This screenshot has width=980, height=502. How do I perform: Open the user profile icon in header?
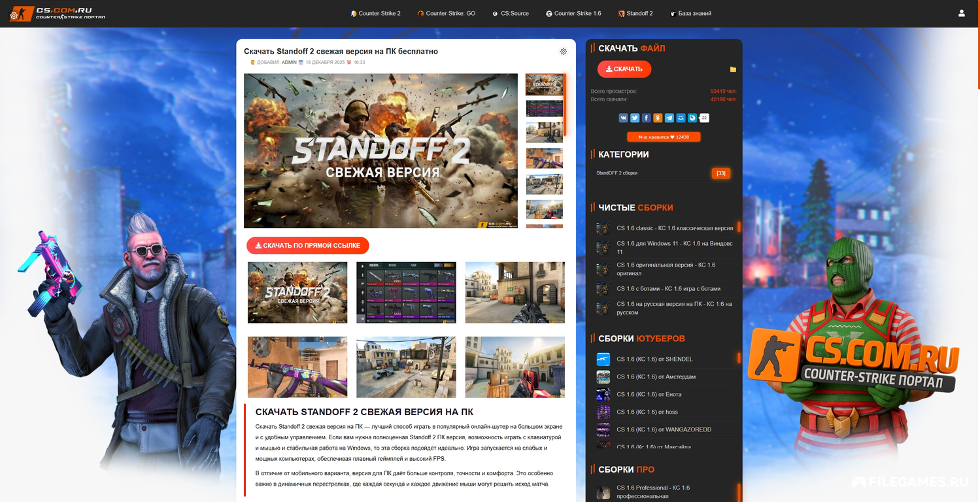[961, 13]
